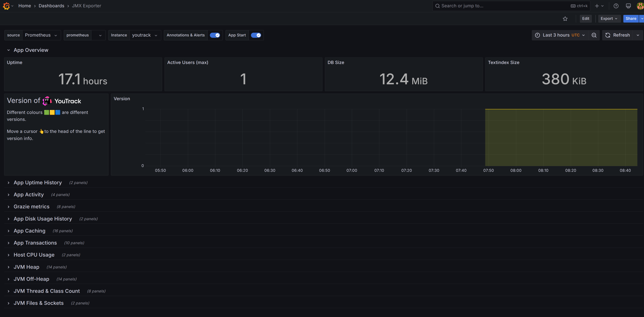Click the Uptime panel title
Image resolution: width=644 pixels, height=317 pixels.
15,63
